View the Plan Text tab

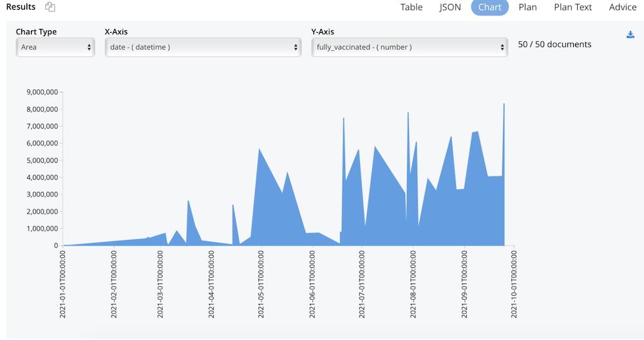573,7
